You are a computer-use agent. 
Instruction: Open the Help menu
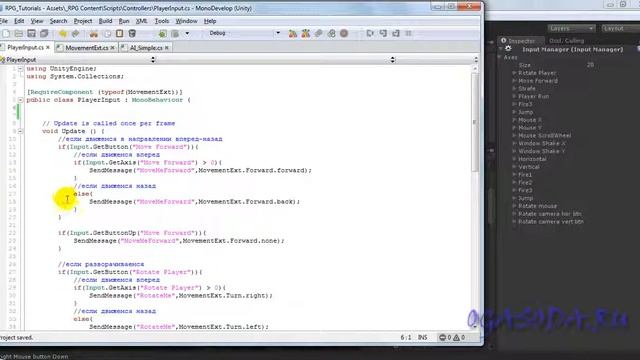[x=210, y=21]
